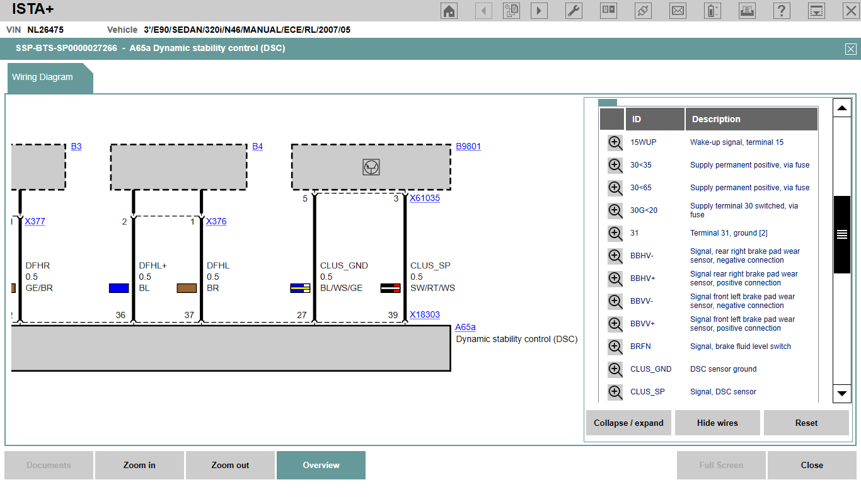Open the envelope message icon
The image size is (861, 504).
(x=678, y=11)
